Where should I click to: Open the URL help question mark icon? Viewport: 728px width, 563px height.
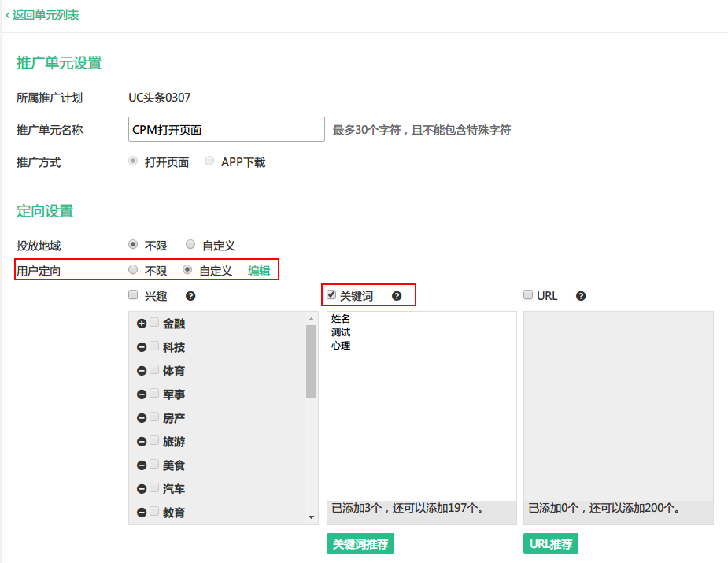pyautogui.click(x=580, y=295)
